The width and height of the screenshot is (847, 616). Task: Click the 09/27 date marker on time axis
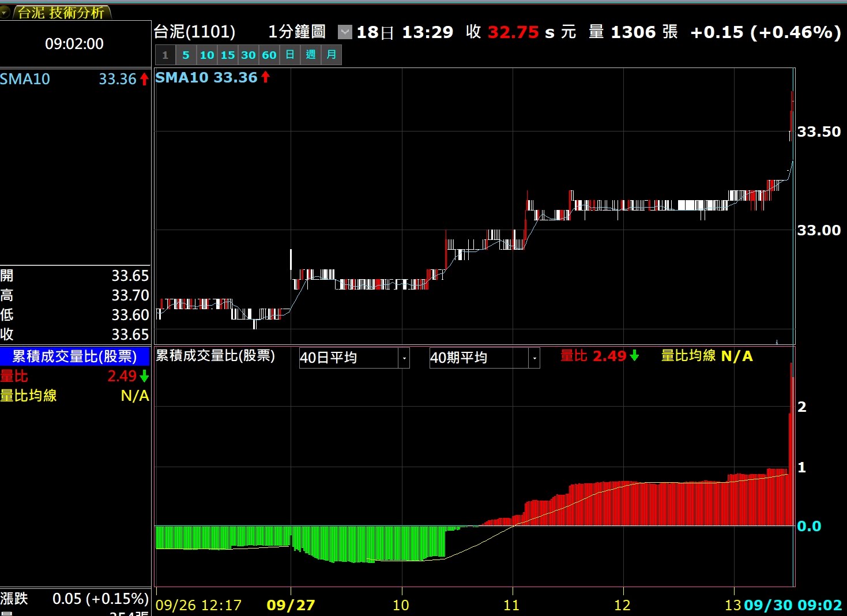pyautogui.click(x=291, y=605)
